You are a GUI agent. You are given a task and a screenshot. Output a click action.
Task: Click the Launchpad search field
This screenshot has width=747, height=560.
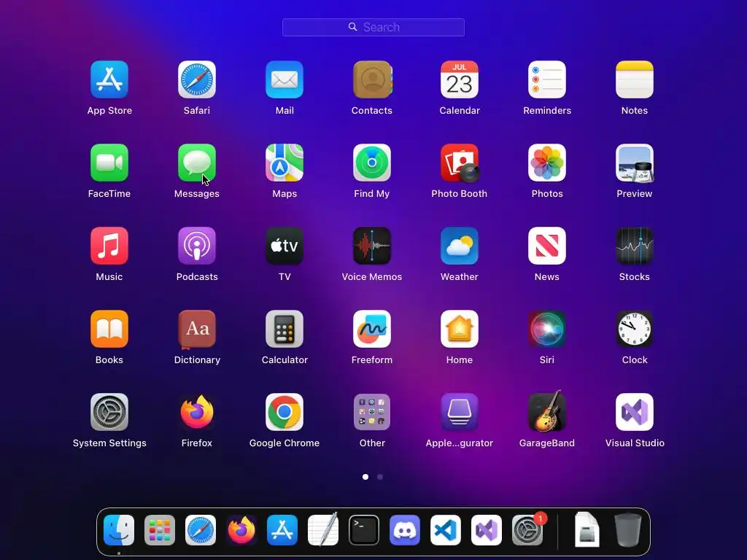tap(373, 27)
